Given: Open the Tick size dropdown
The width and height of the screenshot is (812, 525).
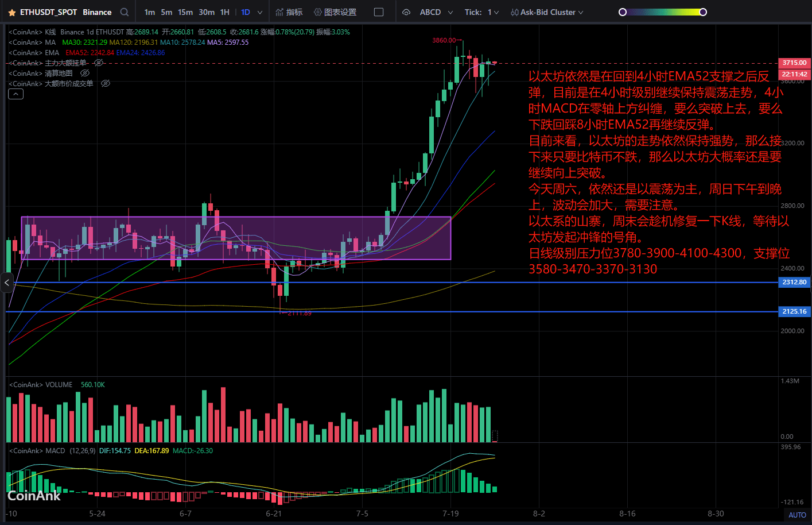Looking at the screenshot, I should tap(496, 12).
